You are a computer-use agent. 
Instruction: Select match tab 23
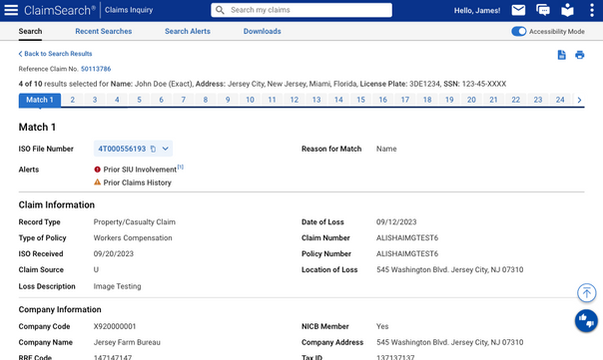pos(538,100)
